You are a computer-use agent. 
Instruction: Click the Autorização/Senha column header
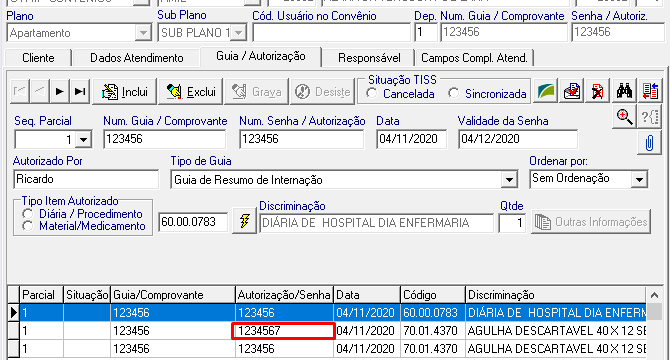pos(285,295)
